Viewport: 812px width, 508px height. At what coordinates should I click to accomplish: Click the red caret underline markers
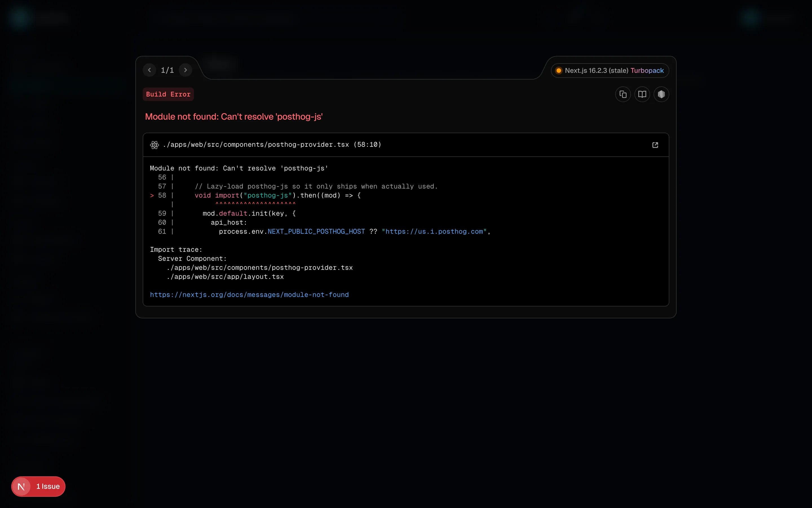pyautogui.click(x=255, y=204)
